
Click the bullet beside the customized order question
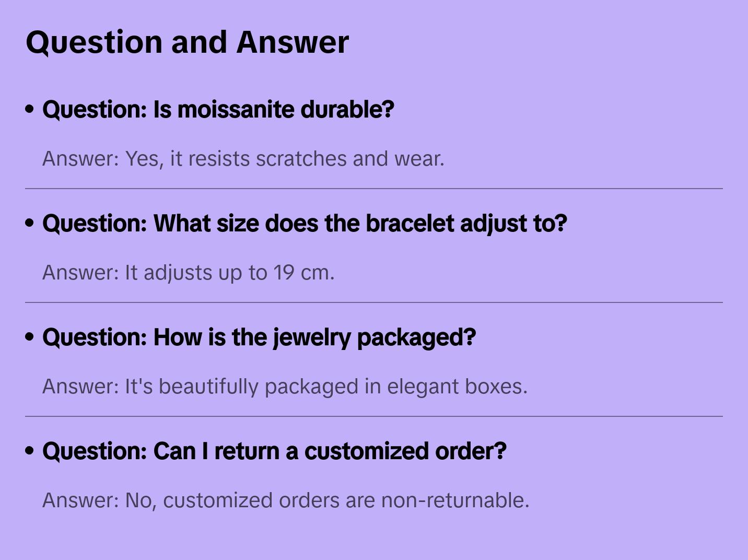pos(30,451)
